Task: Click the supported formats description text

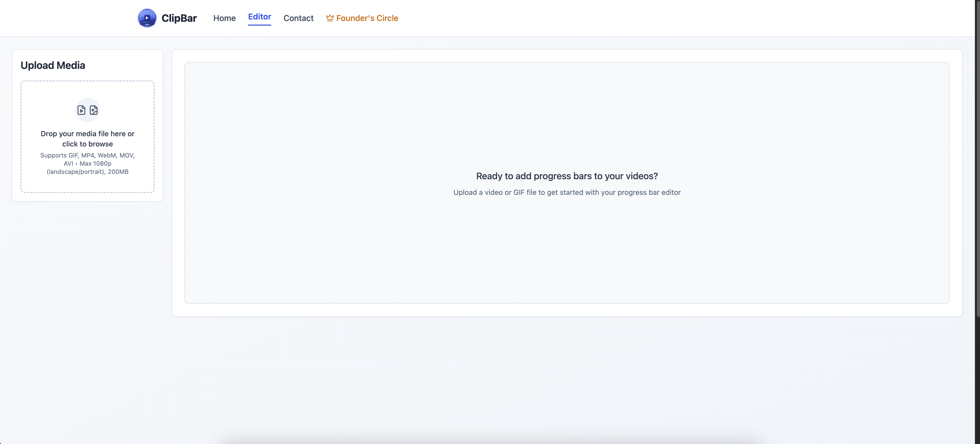Action: [88, 156]
